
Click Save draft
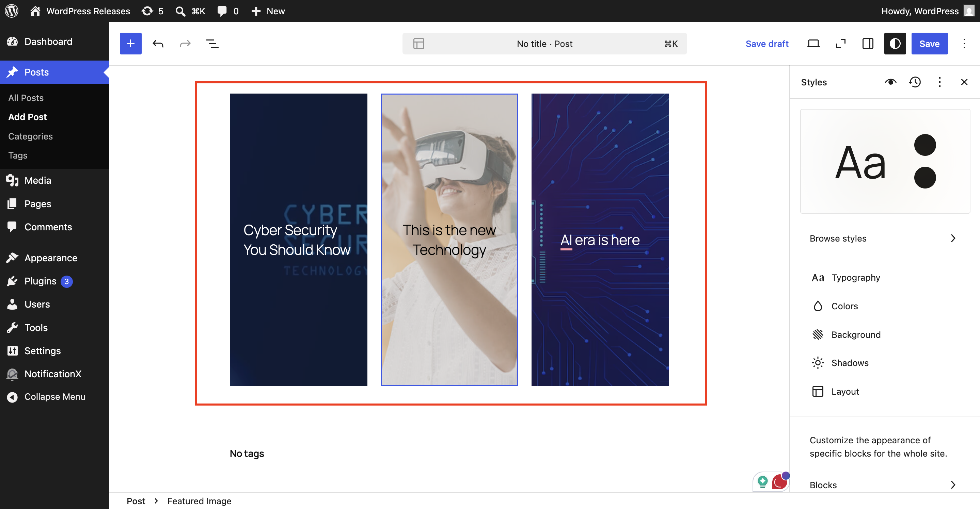(x=767, y=44)
